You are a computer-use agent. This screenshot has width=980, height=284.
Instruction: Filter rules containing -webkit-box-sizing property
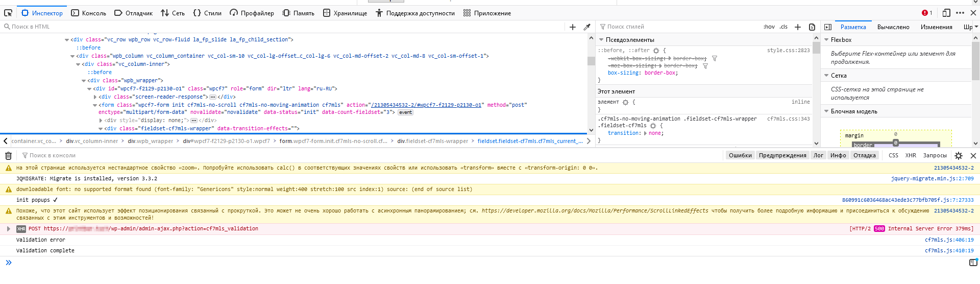tap(715, 59)
